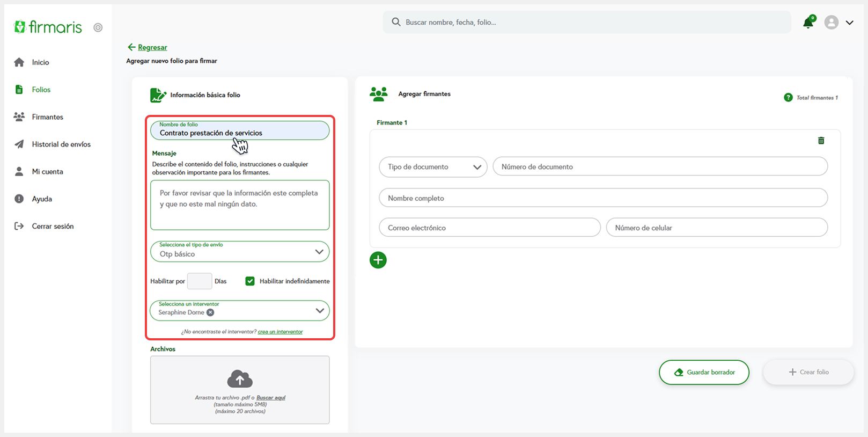The image size is (868, 437).
Task: Open the user avatar profile icon
Action: click(x=831, y=23)
